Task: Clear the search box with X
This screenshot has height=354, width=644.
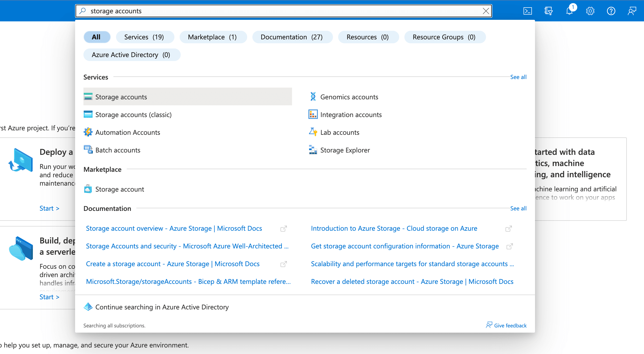Action: tap(486, 11)
